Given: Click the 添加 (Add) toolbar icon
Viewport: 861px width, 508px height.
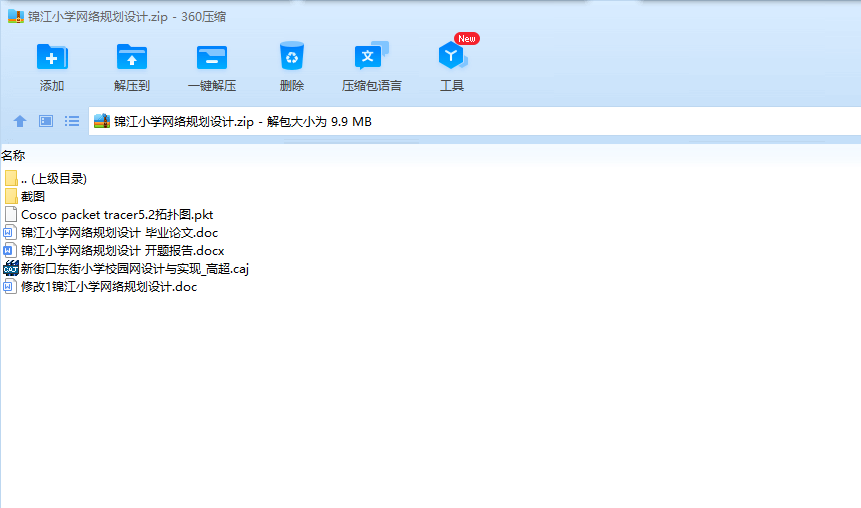Looking at the screenshot, I should (52, 57).
